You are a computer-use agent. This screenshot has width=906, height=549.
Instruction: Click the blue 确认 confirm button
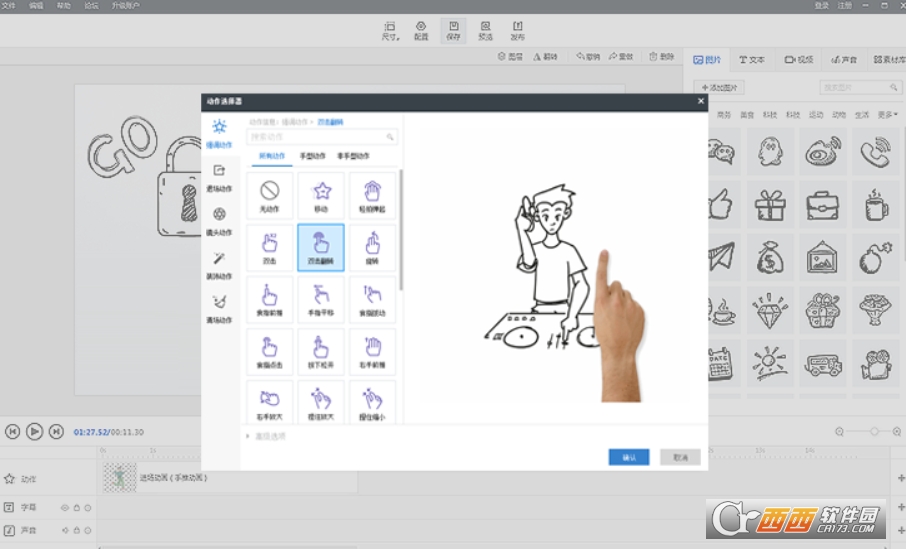coord(629,457)
